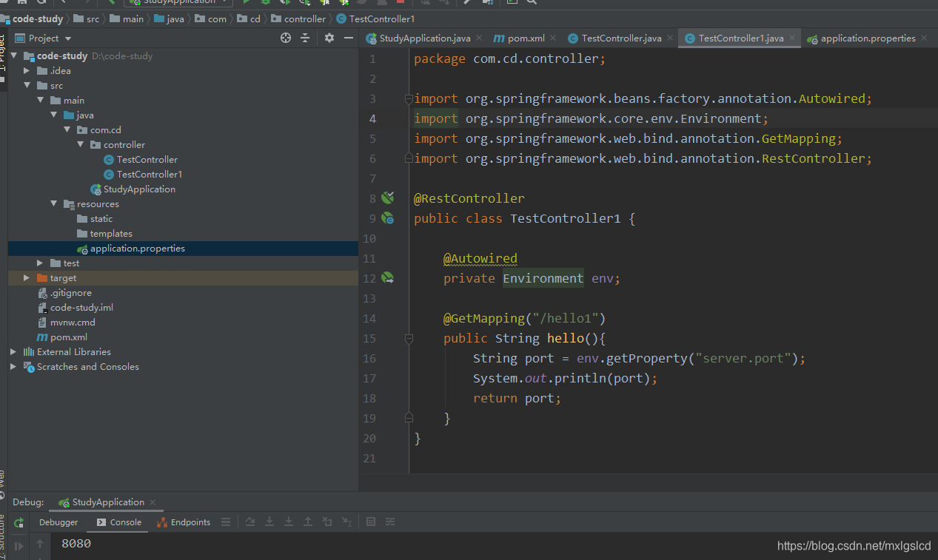Viewport: 938px width, 560px height.
Task: Click the src breadcrumb in navigation bar
Action: pos(86,19)
